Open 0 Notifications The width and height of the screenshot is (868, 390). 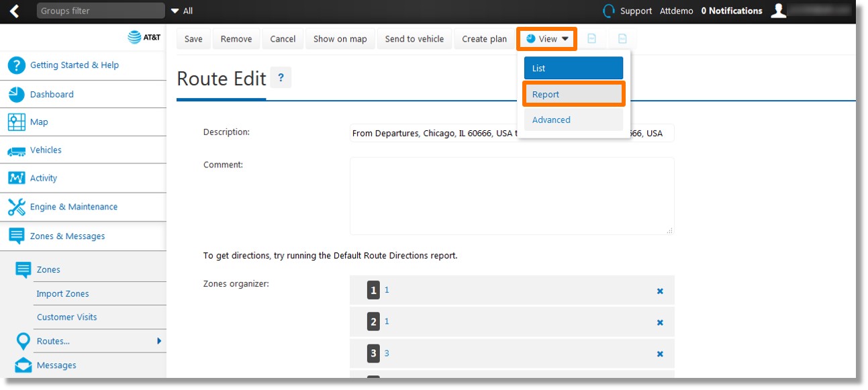pyautogui.click(x=732, y=11)
